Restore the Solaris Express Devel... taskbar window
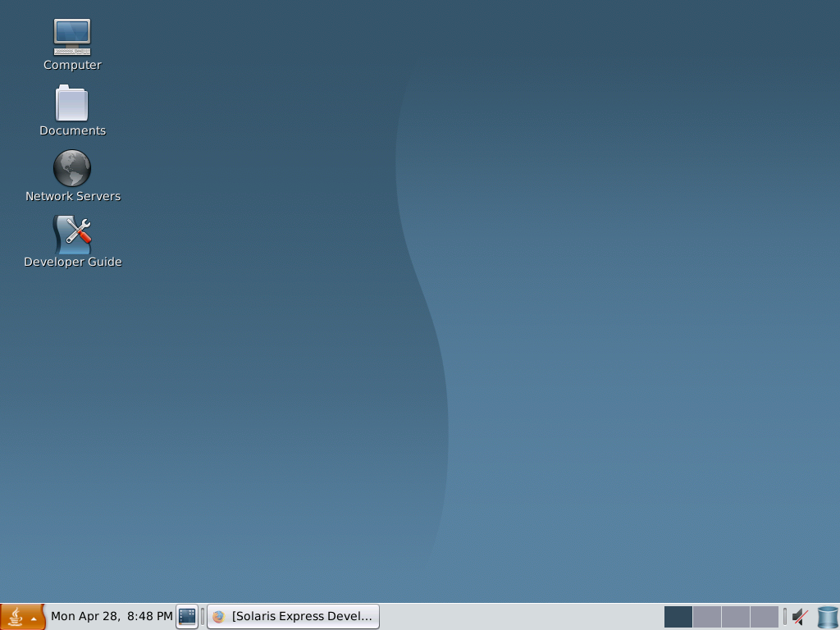This screenshot has height=630, width=840. 293,617
